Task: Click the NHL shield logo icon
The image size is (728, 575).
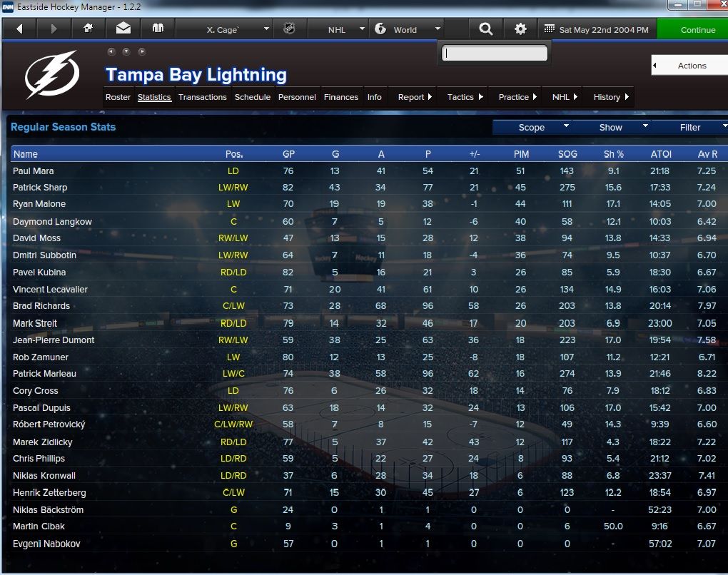Action: point(289,29)
